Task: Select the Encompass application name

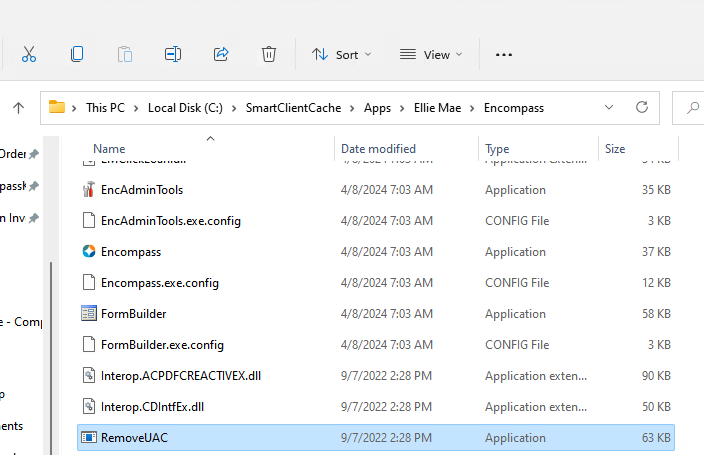Action: point(131,252)
